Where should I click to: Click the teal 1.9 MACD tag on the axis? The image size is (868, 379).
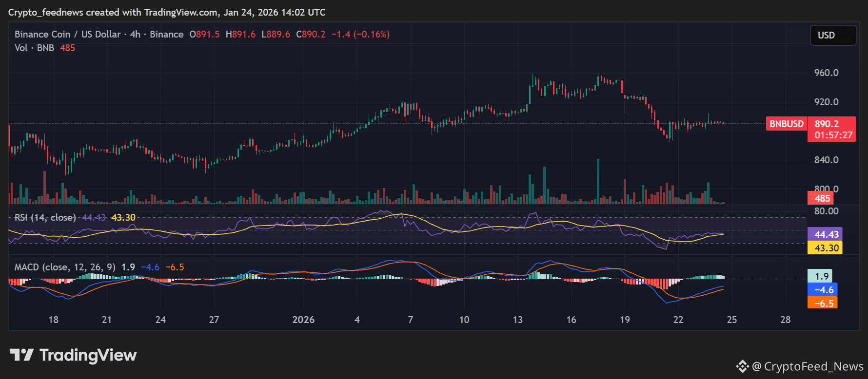pyautogui.click(x=820, y=276)
